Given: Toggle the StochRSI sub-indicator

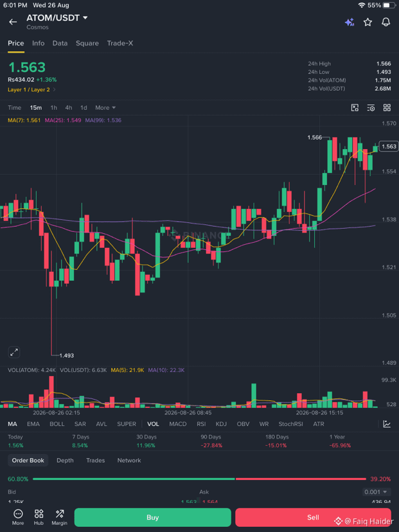Looking at the screenshot, I should (291, 424).
